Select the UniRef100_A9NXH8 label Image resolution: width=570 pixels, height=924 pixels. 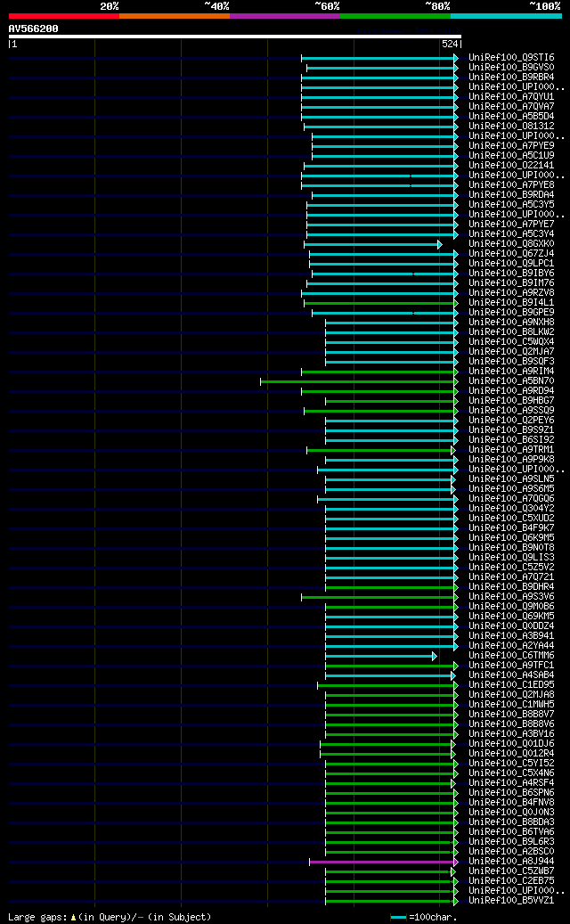[x=511, y=323]
